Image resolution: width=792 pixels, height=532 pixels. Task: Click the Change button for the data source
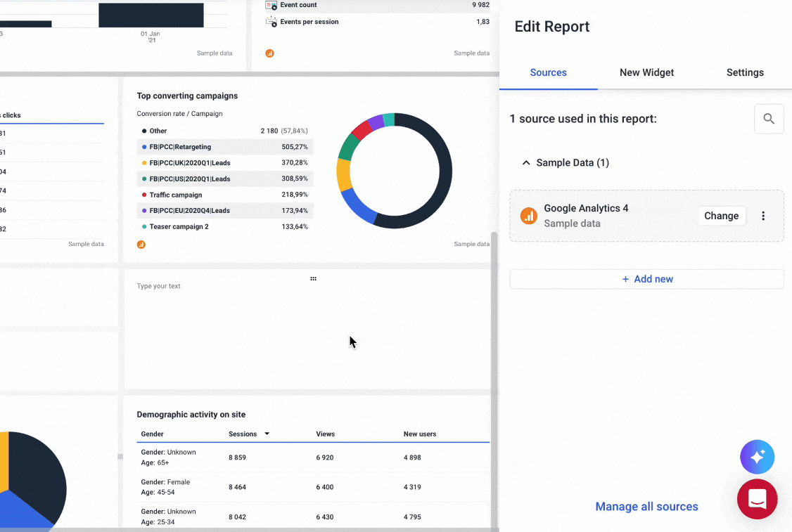pos(721,216)
